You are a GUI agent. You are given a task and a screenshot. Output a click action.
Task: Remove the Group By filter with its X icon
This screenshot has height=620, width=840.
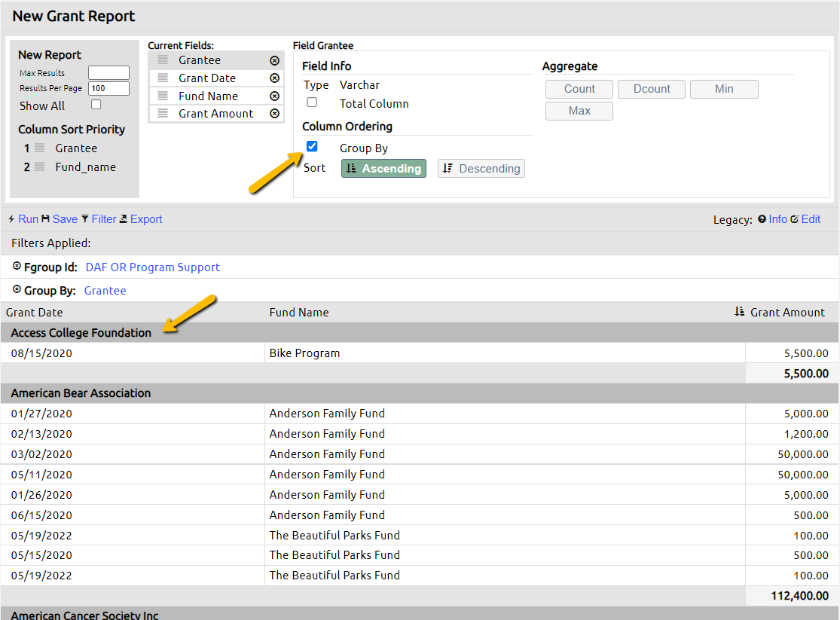[x=17, y=289]
